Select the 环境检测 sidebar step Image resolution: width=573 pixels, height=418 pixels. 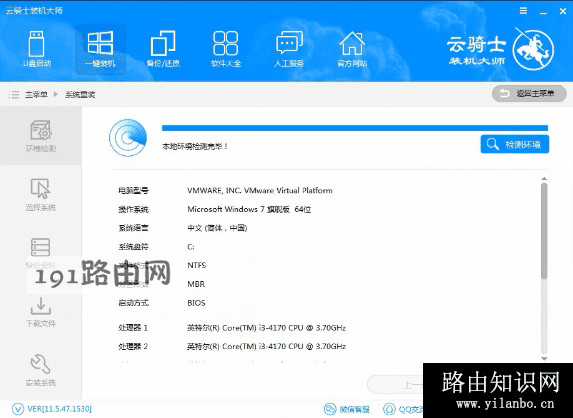pyautogui.click(x=41, y=136)
